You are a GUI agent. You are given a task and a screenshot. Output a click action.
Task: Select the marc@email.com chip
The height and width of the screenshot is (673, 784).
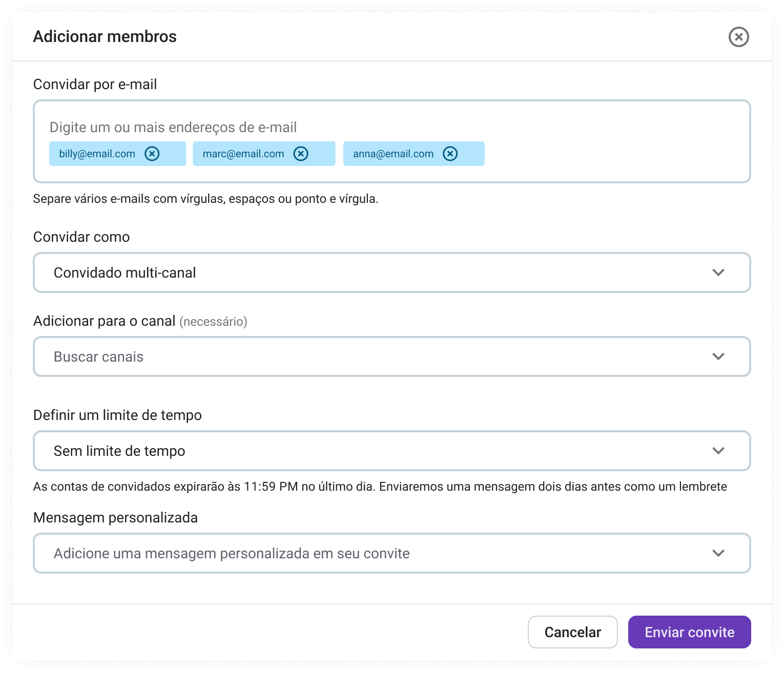[243, 154]
